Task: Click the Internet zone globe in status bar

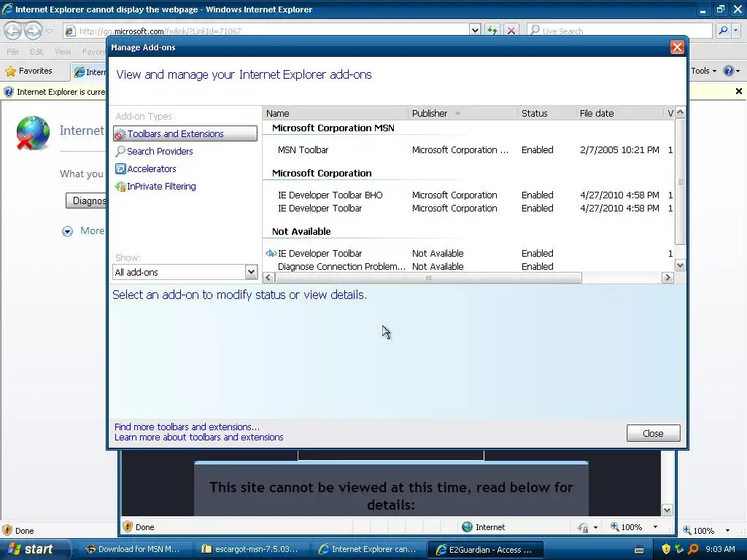Action: [467, 527]
